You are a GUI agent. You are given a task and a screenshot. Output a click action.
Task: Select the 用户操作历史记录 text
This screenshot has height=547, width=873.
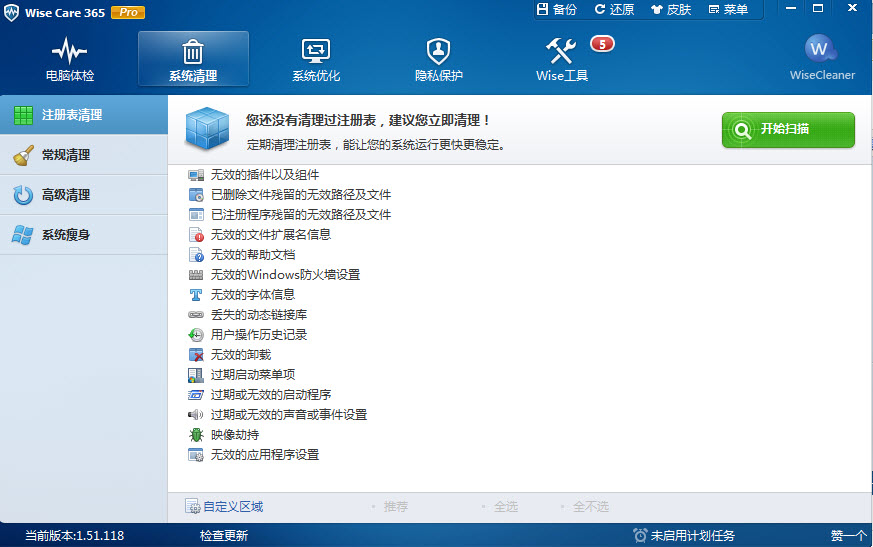click(259, 335)
